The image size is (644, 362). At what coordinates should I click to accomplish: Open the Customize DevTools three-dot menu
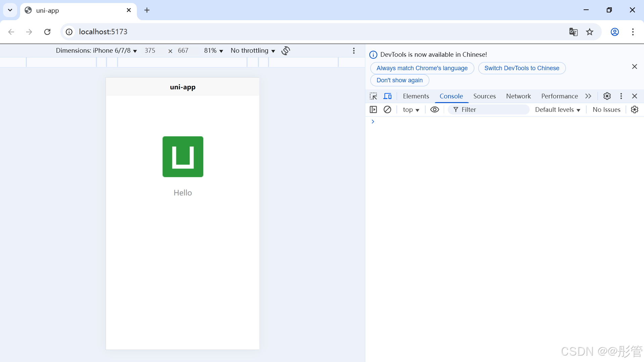621,96
